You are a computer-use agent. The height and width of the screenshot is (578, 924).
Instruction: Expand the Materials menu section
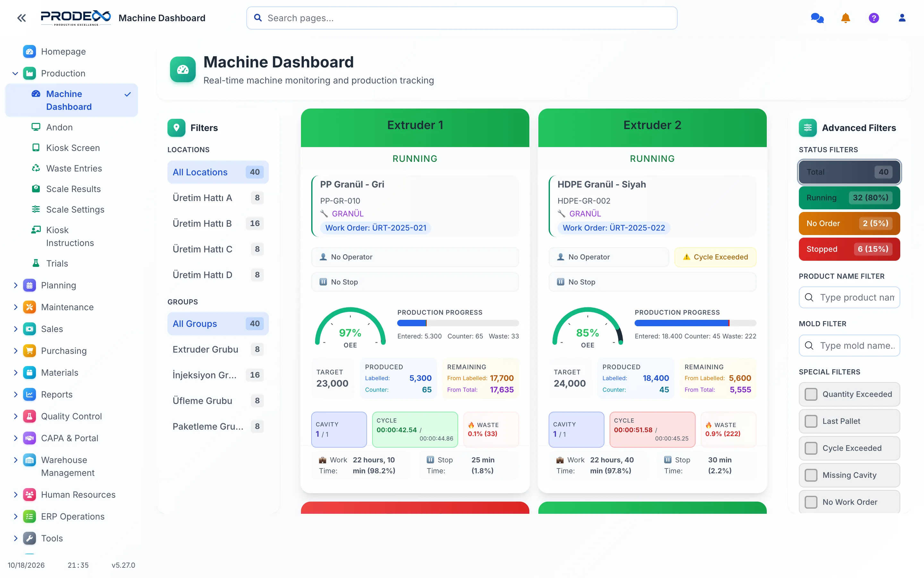[x=15, y=372]
